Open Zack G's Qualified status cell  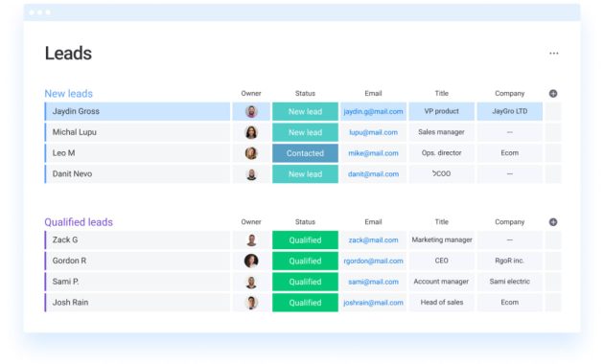tap(305, 240)
